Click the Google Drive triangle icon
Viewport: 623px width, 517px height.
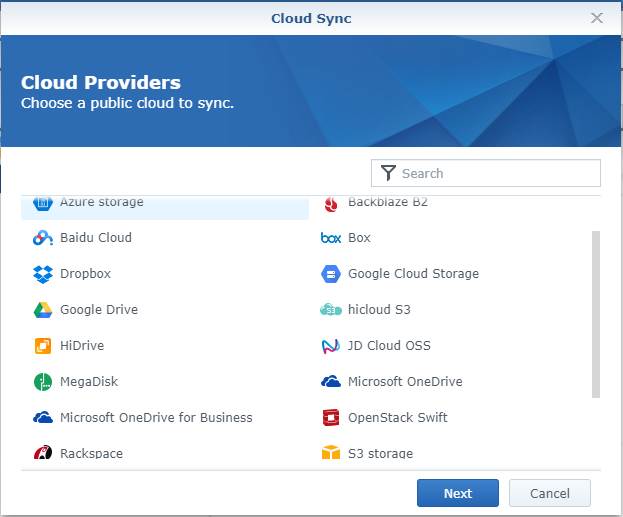(43, 310)
